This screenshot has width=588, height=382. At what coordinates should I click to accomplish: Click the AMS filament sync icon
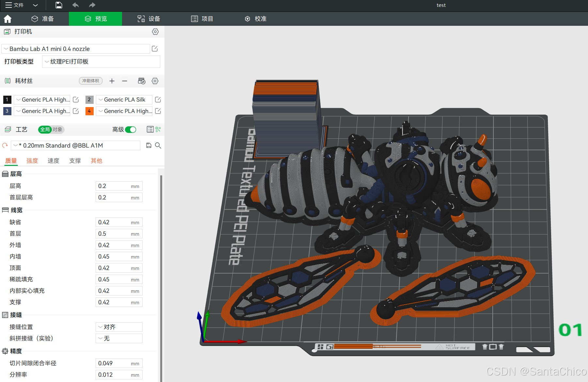(142, 81)
